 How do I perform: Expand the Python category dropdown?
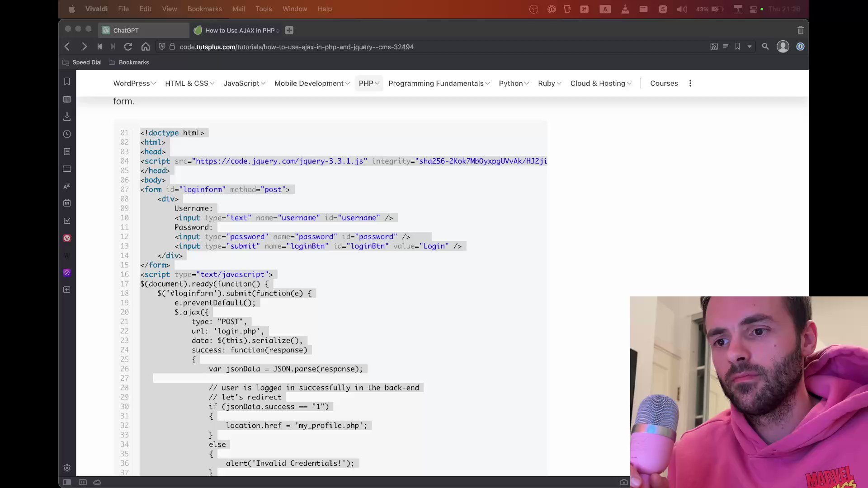pyautogui.click(x=514, y=83)
